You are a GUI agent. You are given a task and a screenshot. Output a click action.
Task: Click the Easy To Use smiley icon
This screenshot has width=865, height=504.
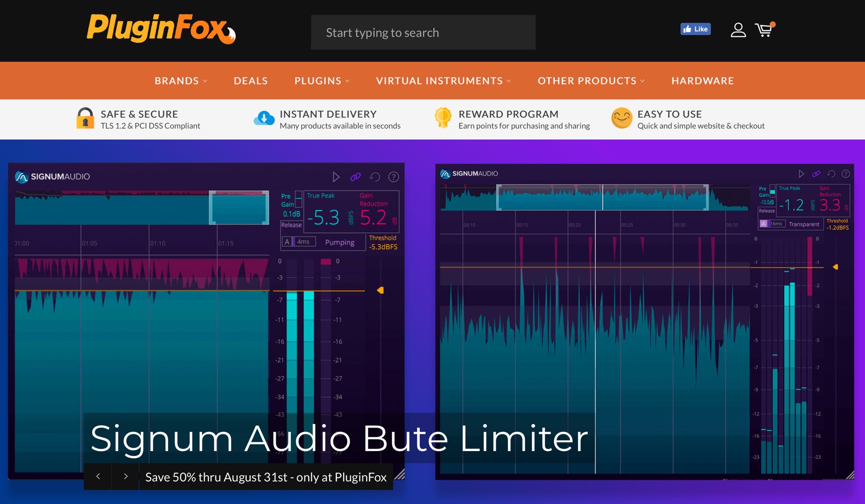[x=622, y=118]
